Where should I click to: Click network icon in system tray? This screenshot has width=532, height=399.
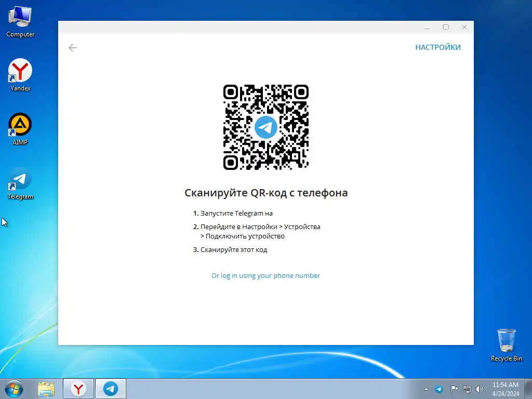(467, 389)
